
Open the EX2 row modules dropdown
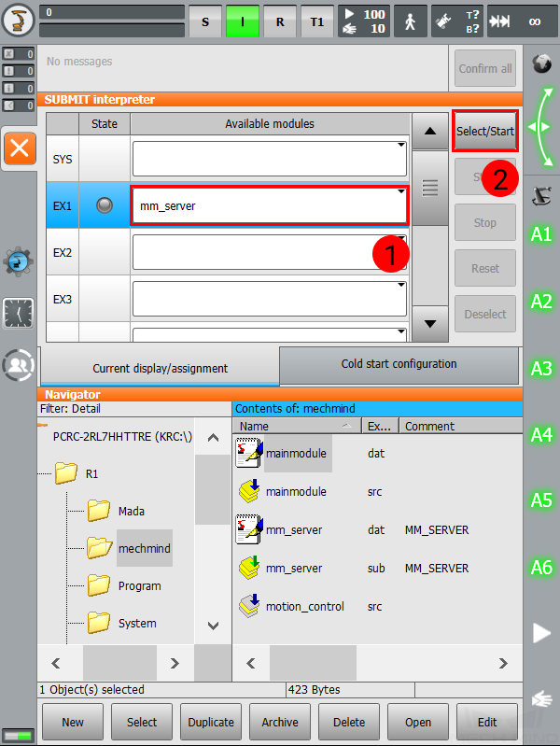[x=270, y=252]
